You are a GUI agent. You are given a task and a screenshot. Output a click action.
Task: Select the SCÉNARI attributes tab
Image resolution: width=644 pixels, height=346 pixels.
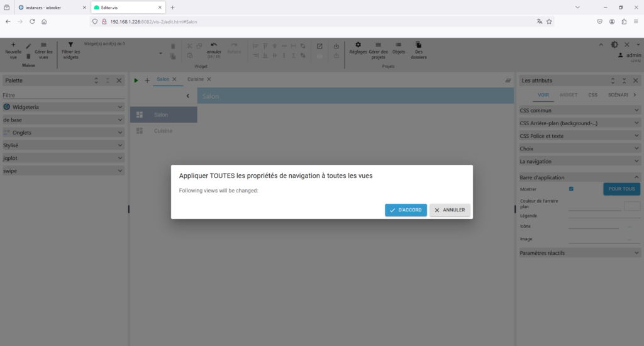pos(618,95)
